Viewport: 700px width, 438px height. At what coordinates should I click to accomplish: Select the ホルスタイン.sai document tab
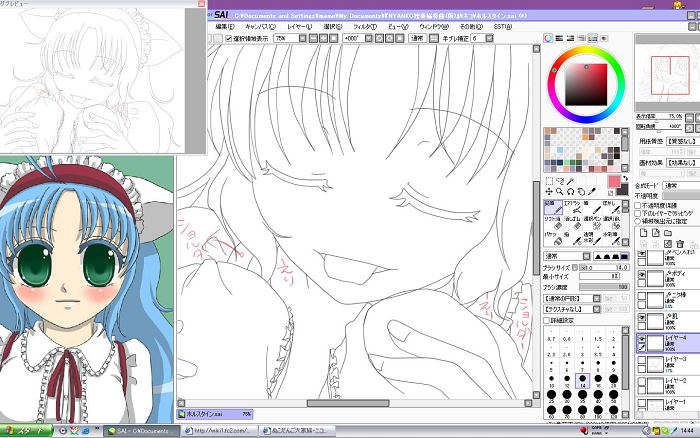point(215,414)
